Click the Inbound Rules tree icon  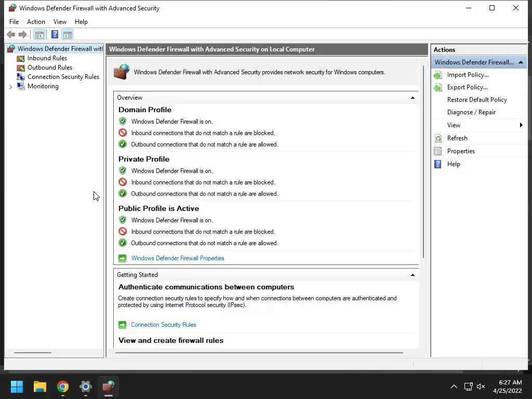21,58
